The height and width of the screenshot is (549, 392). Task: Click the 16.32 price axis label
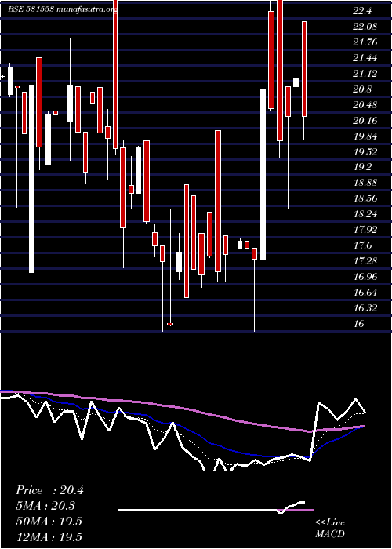[365, 307]
